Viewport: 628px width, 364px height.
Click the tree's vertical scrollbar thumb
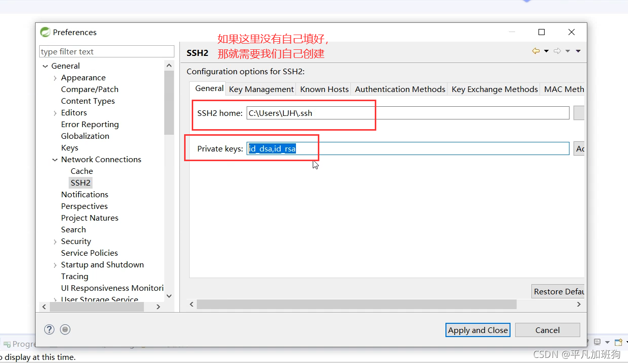click(x=169, y=103)
